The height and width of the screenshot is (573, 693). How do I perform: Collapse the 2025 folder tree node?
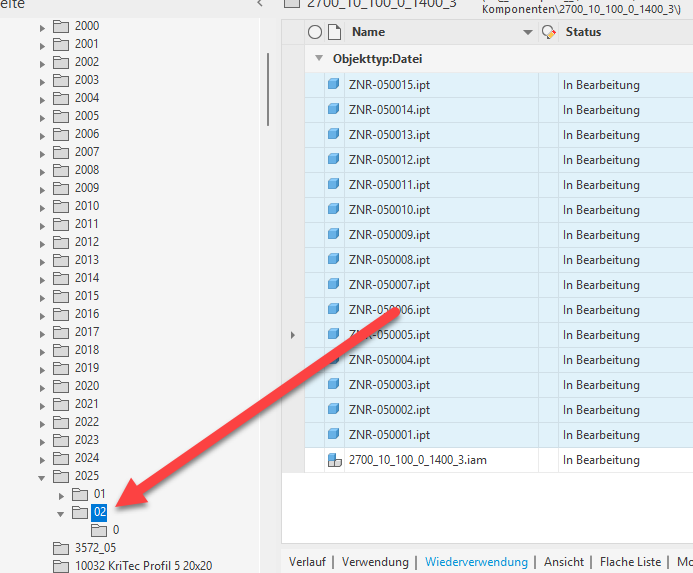click(x=42, y=477)
